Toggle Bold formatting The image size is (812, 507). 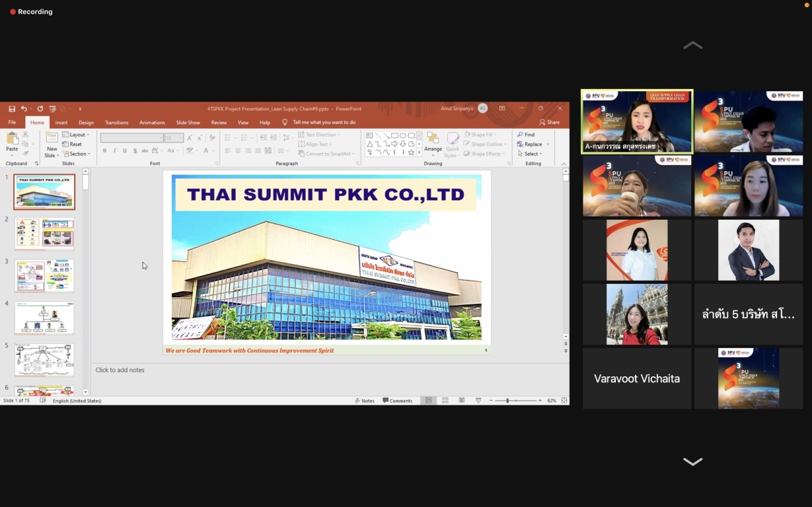coord(104,151)
